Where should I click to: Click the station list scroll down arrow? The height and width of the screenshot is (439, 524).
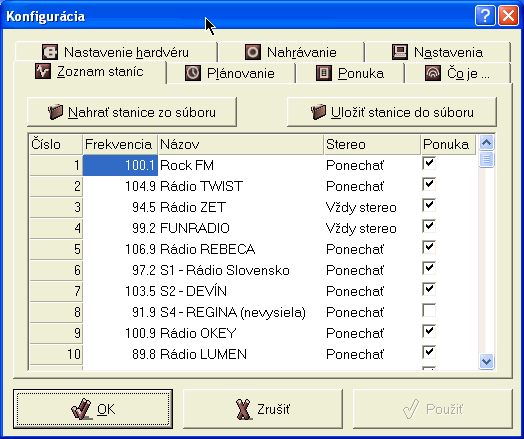pos(487,361)
